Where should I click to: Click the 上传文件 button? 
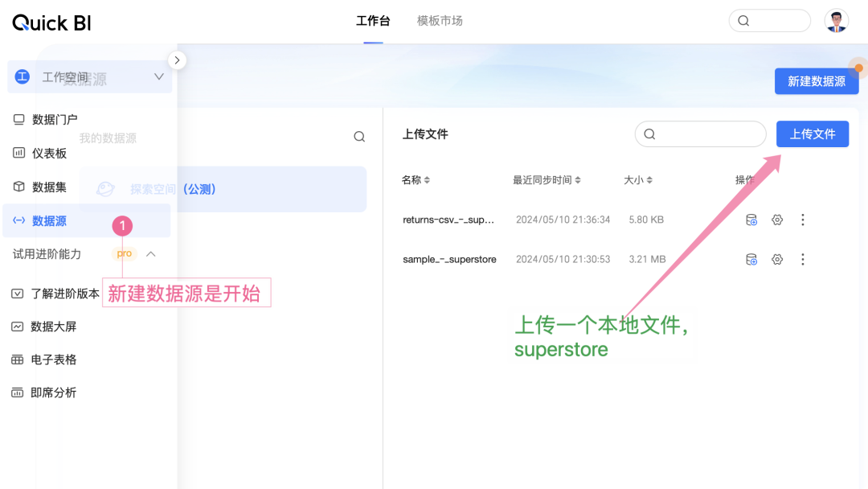pos(812,134)
